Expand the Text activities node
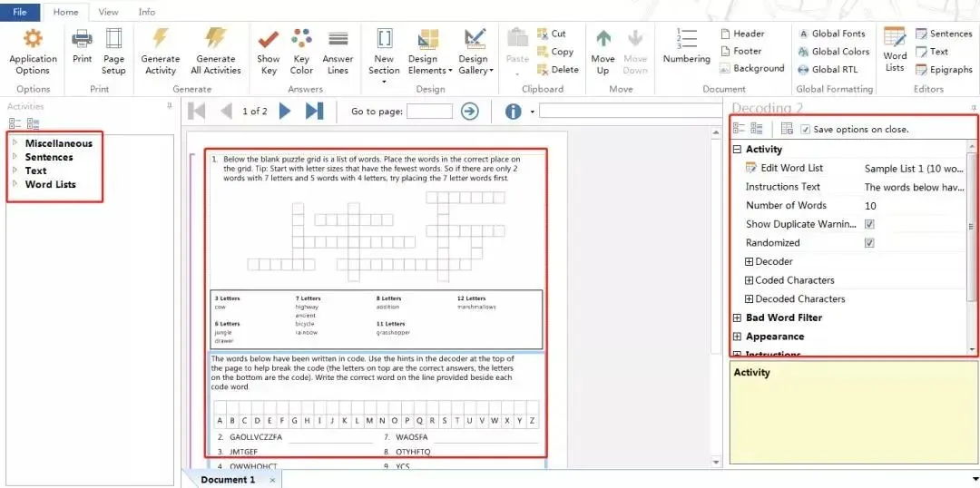 (15, 171)
